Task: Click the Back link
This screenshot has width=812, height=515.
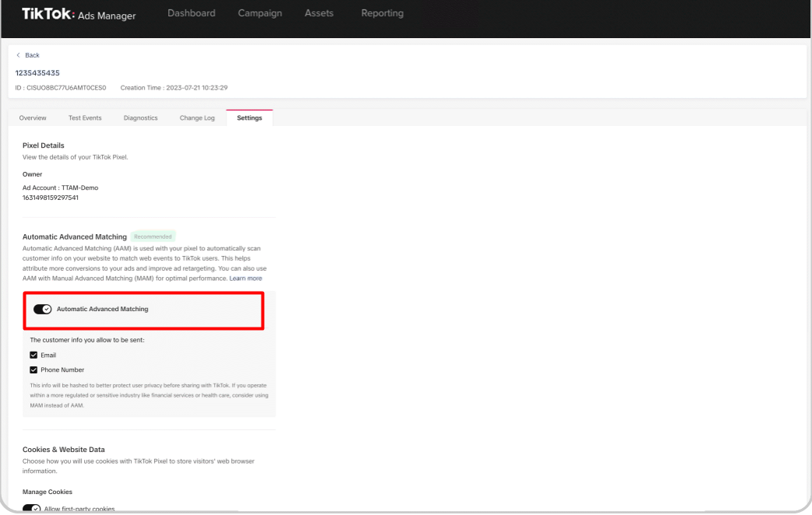Action: tap(28, 55)
